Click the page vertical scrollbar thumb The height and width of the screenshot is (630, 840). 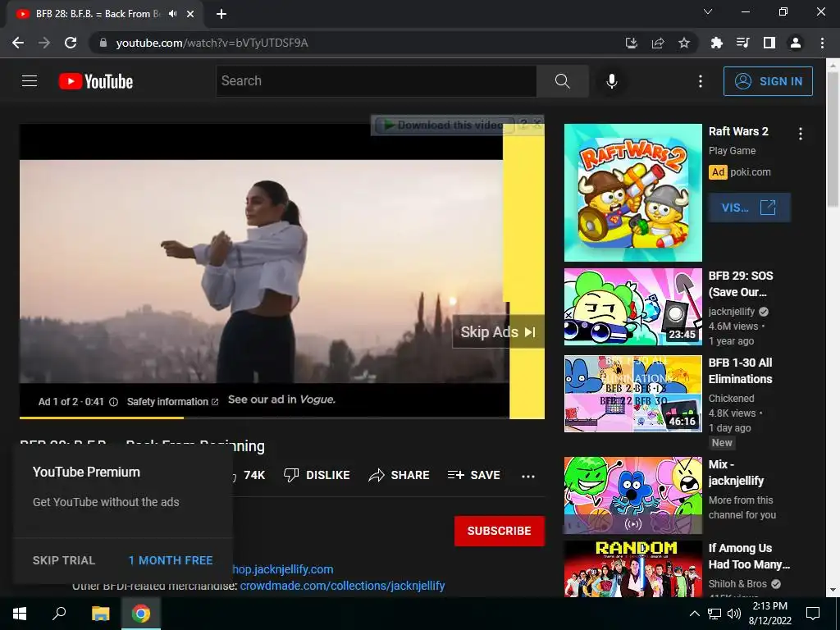(x=833, y=139)
